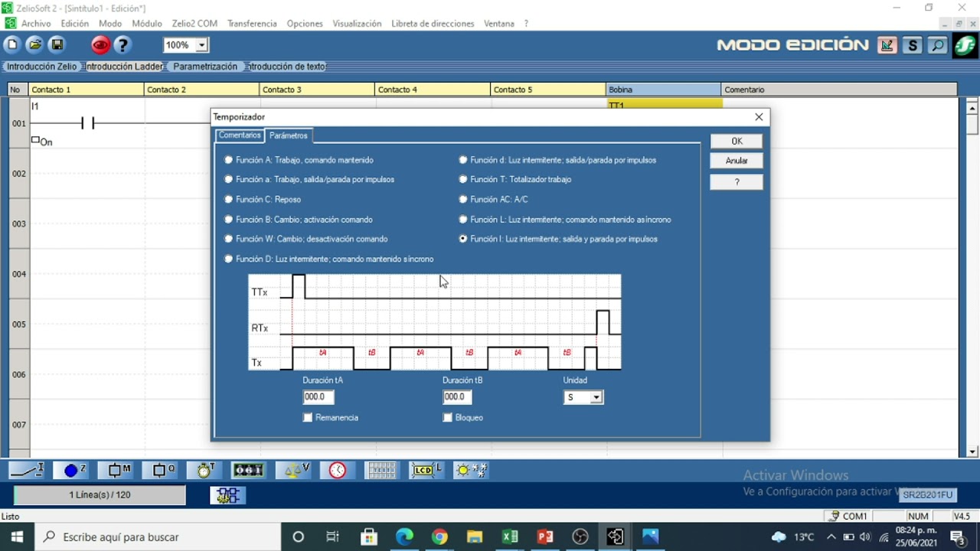The width and height of the screenshot is (980, 551).
Task: Open the Transferencia menu
Action: tap(252, 24)
